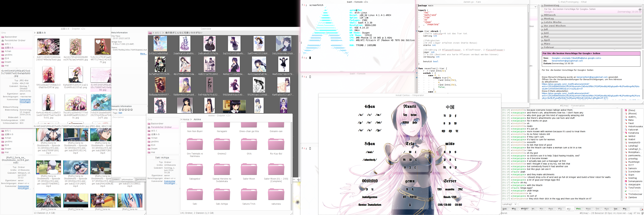This screenshot has height=215, width=644.
Task: Switch to the #HNKY tab in Konversation
Action: (x=525, y=209)
